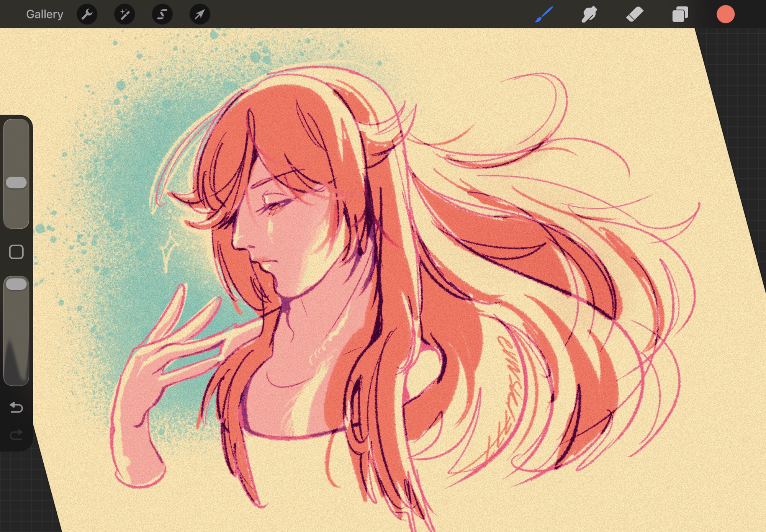Image resolution: width=766 pixels, height=532 pixels.
Task: Open the Layers panel
Action: pos(680,15)
